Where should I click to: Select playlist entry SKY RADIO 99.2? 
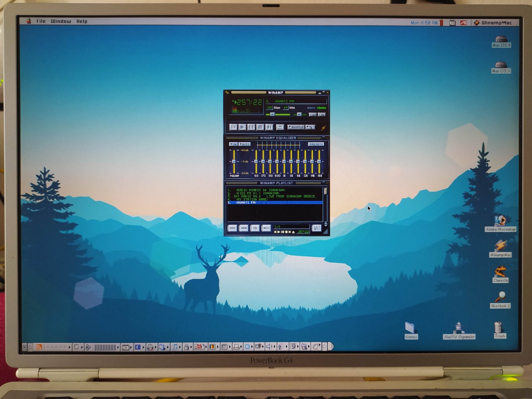pos(275,196)
